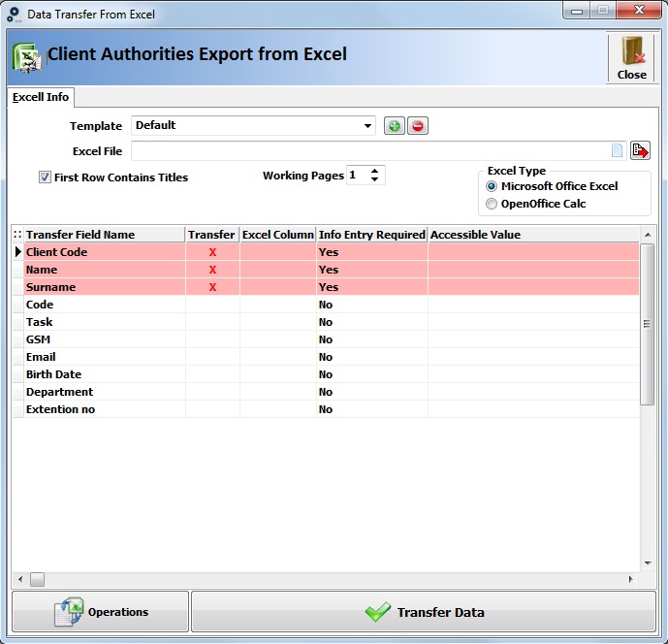Click the Info Entry Required column header
668x644 pixels.
click(372, 235)
